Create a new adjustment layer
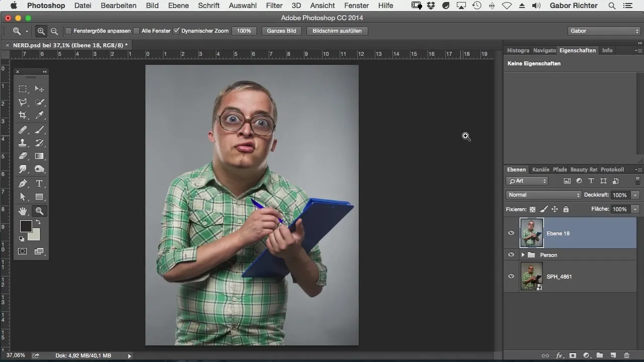Screen dimensions: 644x362 point(586,355)
